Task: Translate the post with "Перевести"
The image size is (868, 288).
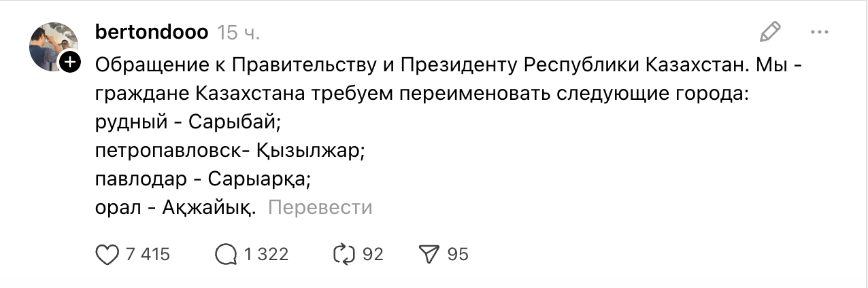Action: [320, 207]
